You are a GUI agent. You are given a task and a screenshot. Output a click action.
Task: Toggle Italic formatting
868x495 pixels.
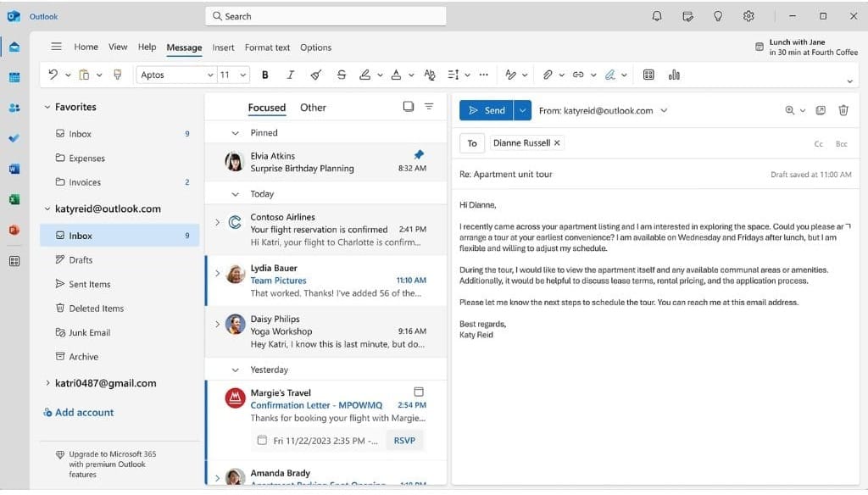coord(290,75)
